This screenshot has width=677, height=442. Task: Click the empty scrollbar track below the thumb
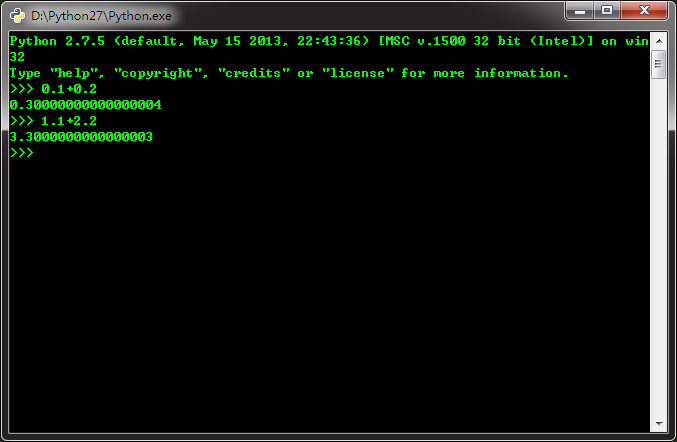[x=659, y=246]
